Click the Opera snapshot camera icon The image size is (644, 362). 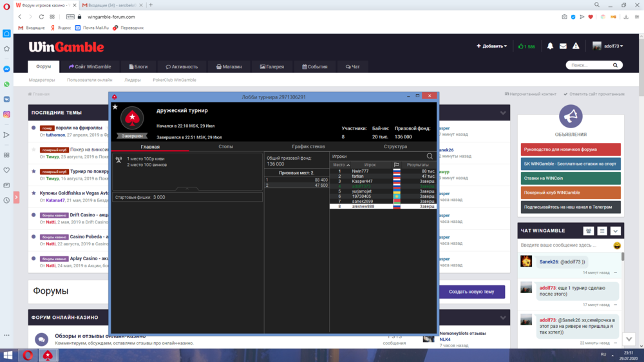point(564,17)
